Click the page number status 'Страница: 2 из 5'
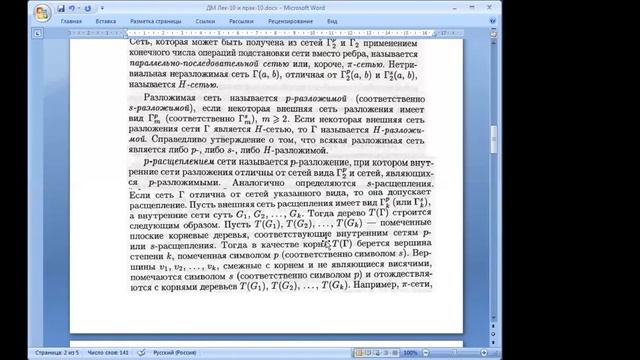Image resolution: width=640 pixels, height=360 pixels. tap(57, 353)
